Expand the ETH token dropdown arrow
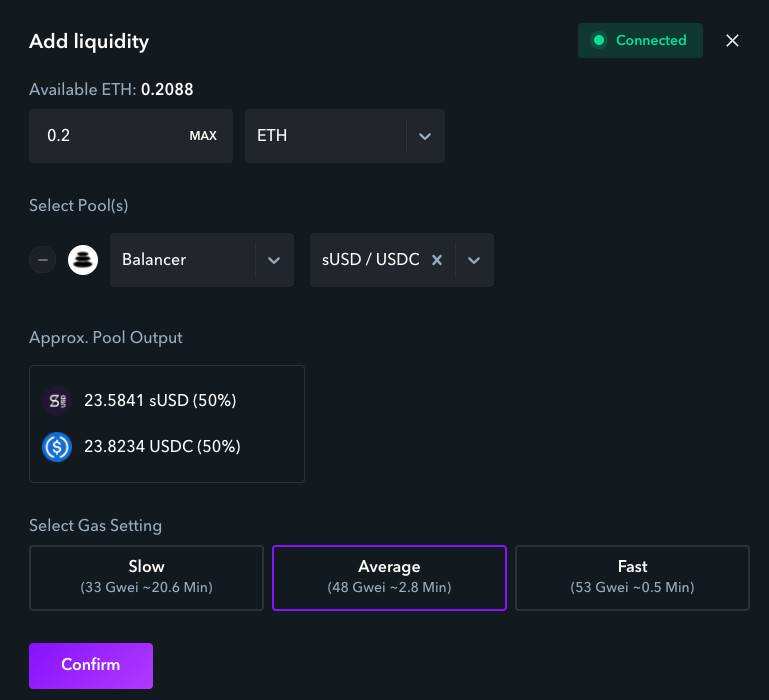769x700 pixels. tap(425, 136)
